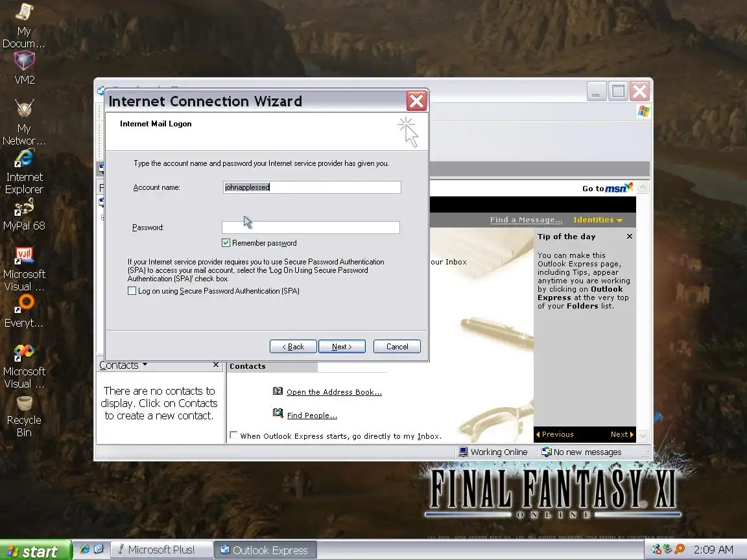
Task: Enable Log on using Secure Password Authentication
Action: 132,290
